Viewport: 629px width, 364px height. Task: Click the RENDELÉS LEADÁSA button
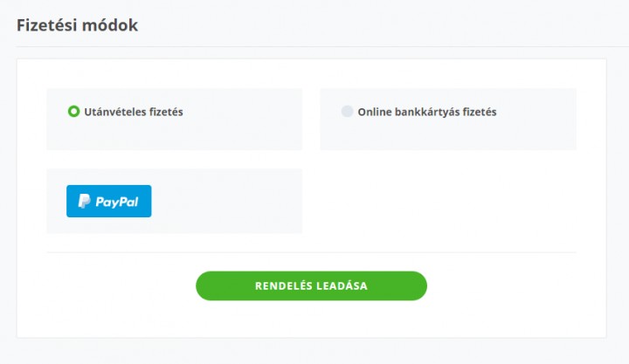pyautogui.click(x=311, y=285)
